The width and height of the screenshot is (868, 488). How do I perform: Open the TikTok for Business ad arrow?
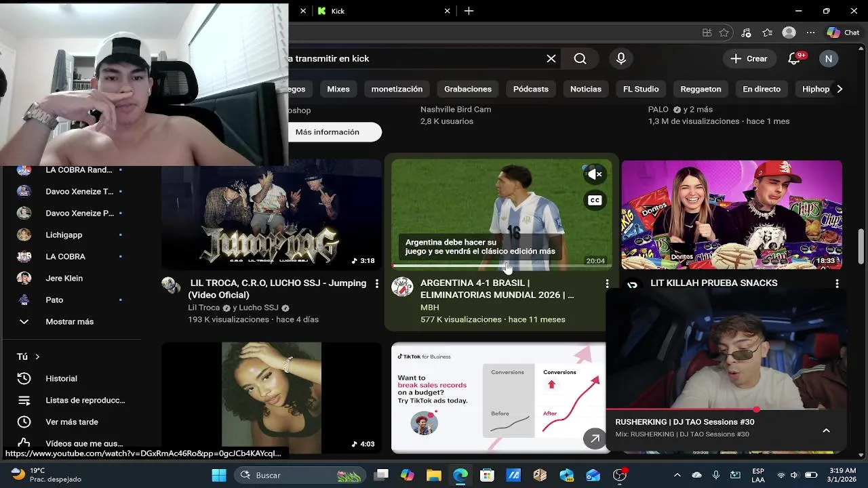point(595,439)
